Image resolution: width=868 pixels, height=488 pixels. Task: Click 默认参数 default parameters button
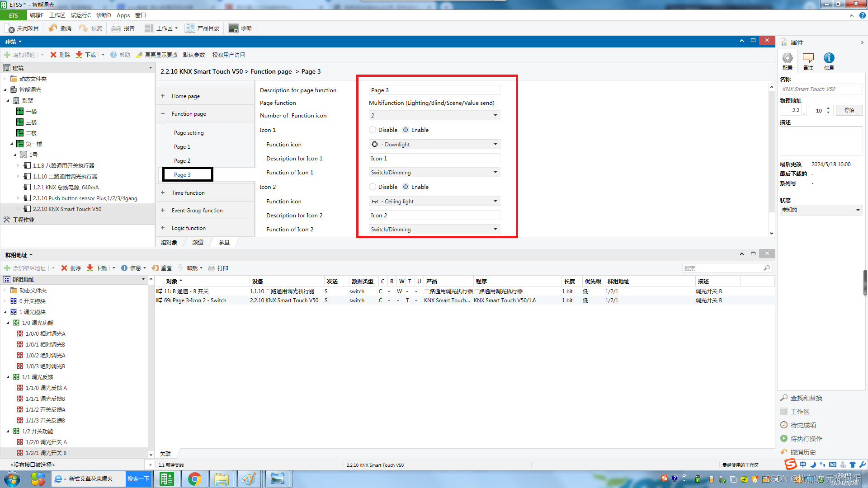coord(194,55)
